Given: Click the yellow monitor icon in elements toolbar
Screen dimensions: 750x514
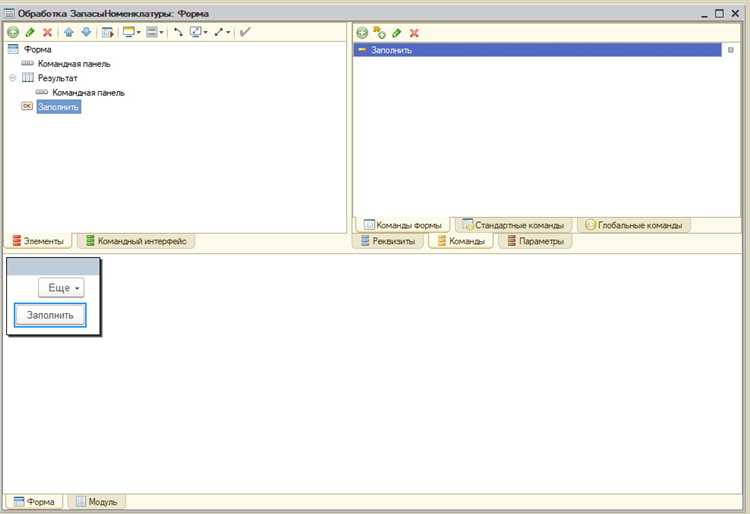Looking at the screenshot, I should [129, 32].
